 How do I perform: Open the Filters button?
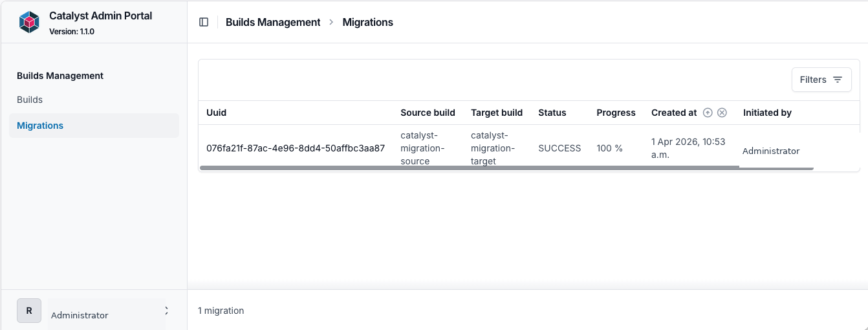(821, 80)
